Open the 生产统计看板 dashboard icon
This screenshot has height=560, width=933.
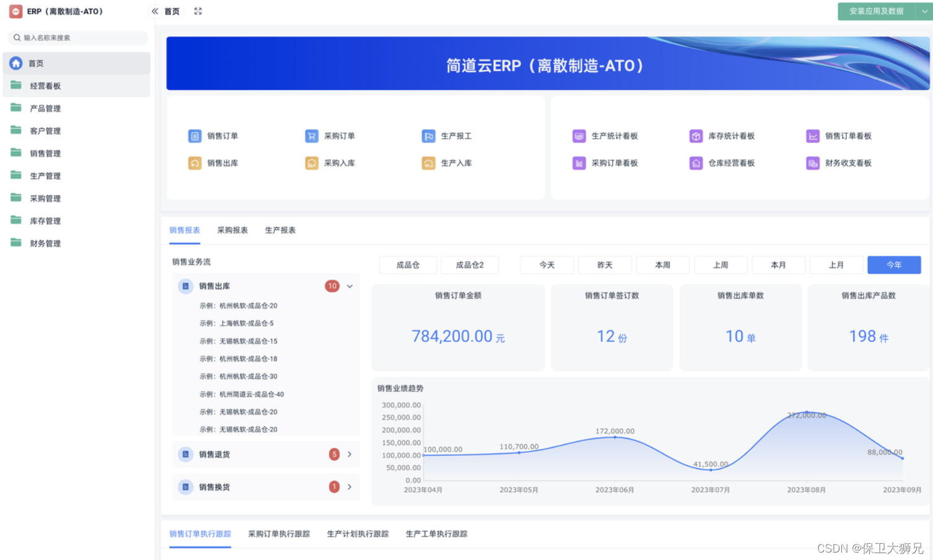(605, 136)
